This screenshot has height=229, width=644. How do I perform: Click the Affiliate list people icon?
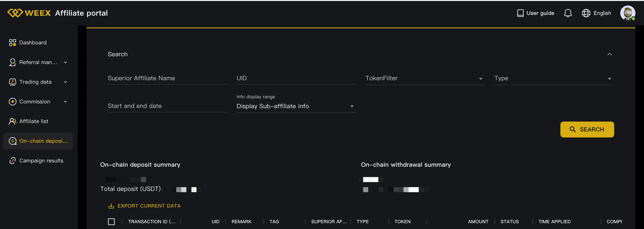(12, 121)
